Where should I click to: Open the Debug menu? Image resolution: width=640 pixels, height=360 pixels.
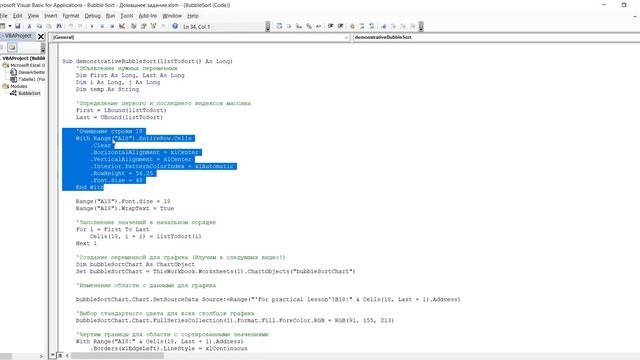click(x=92, y=16)
